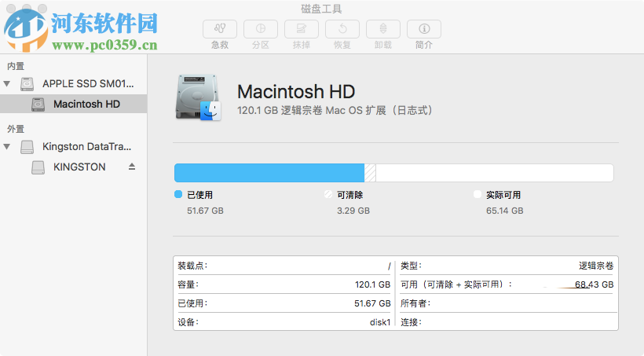Viewport: 644px width, 356px height.
Task: Click the striped purgeable segment of storage bar
Action: pyautogui.click(x=370, y=173)
